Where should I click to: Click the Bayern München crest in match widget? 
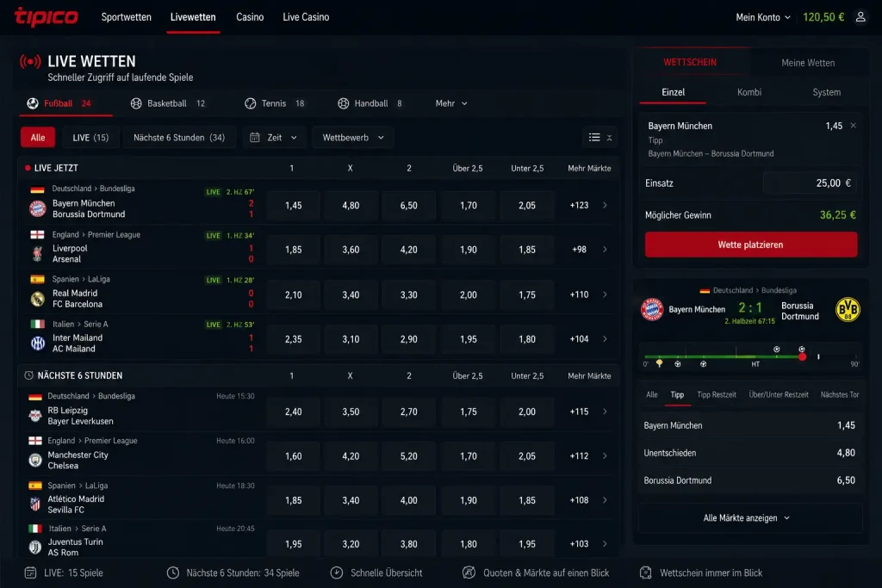[652, 309]
